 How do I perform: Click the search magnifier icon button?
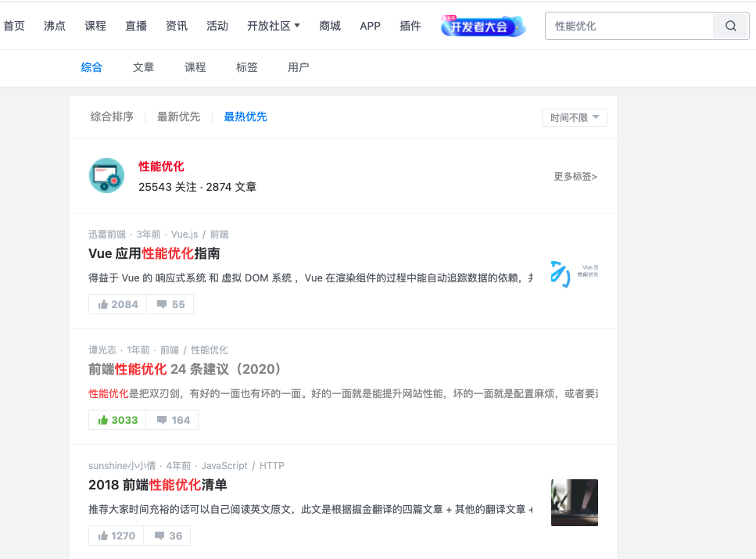730,26
